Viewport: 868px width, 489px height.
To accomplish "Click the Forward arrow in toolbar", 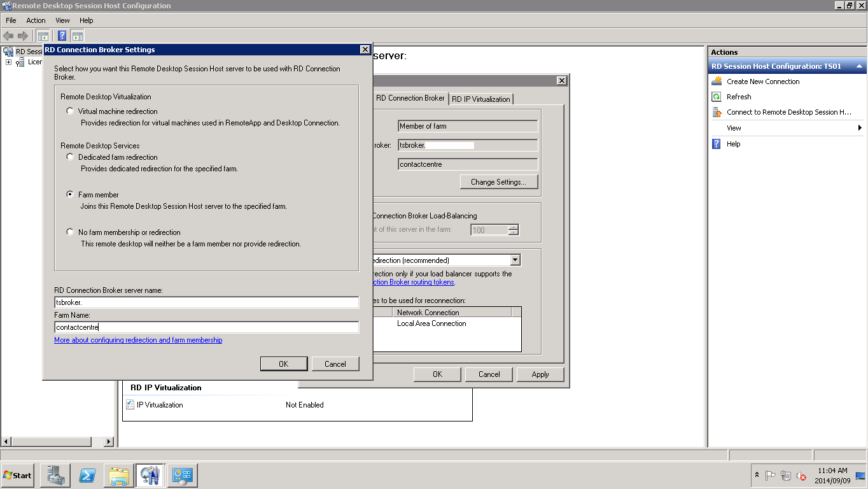I will (23, 36).
